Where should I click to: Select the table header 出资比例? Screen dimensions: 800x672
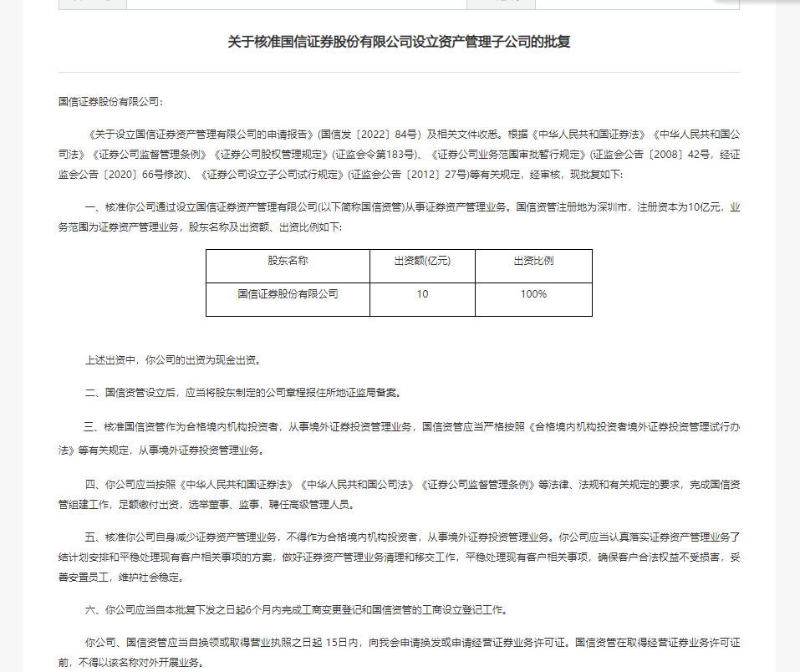[533, 261]
